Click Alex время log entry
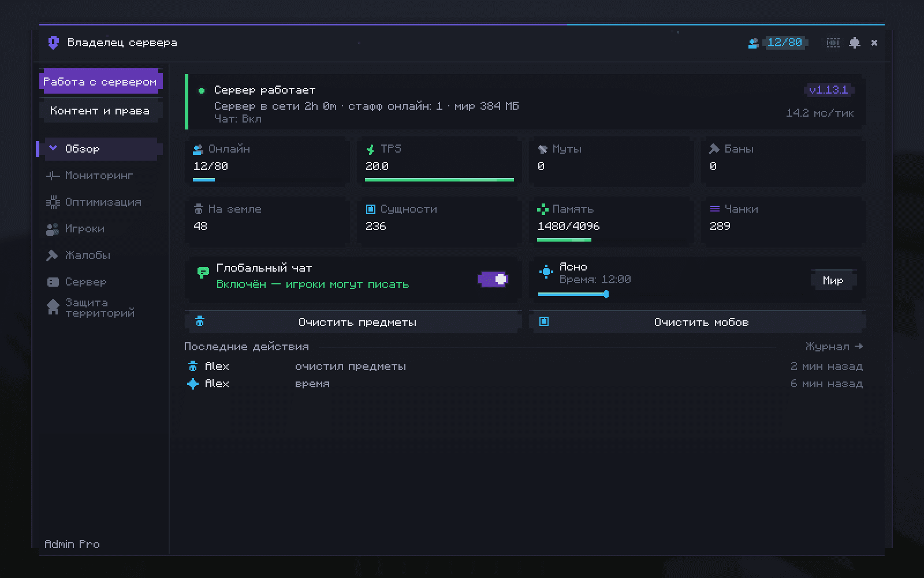The height and width of the screenshot is (578, 924). (524, 384)
